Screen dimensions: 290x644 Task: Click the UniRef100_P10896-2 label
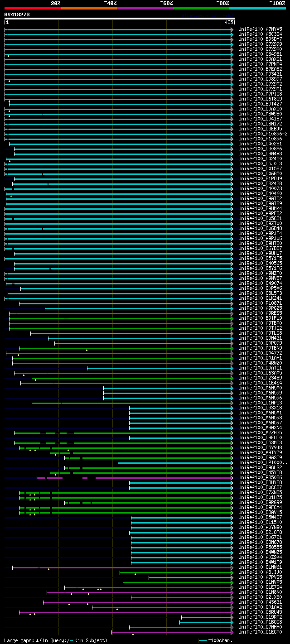pyautogui.click(x=263, y=134)
